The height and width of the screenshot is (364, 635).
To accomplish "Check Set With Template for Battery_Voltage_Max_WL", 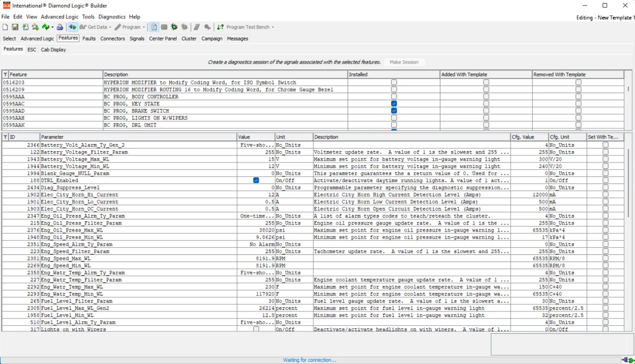I will (606, 159).
